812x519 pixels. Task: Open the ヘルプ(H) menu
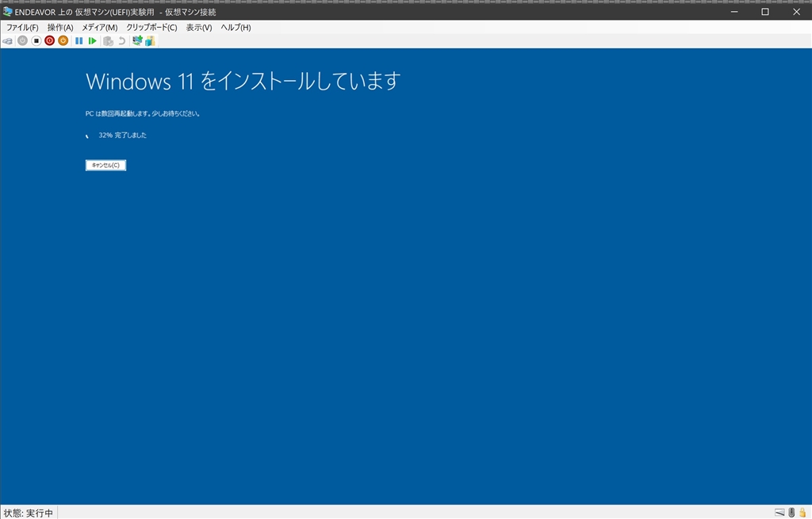tap(236, 28)
